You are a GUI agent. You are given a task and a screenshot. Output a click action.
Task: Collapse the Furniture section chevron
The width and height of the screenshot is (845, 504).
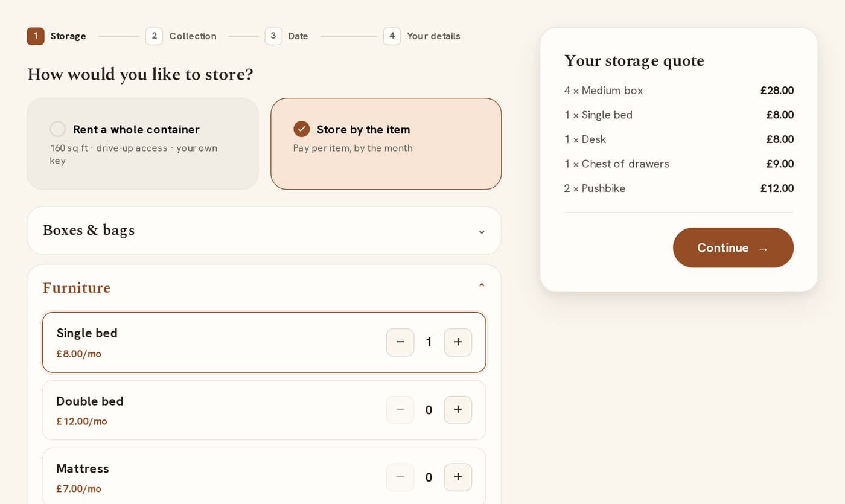[482, 286]
